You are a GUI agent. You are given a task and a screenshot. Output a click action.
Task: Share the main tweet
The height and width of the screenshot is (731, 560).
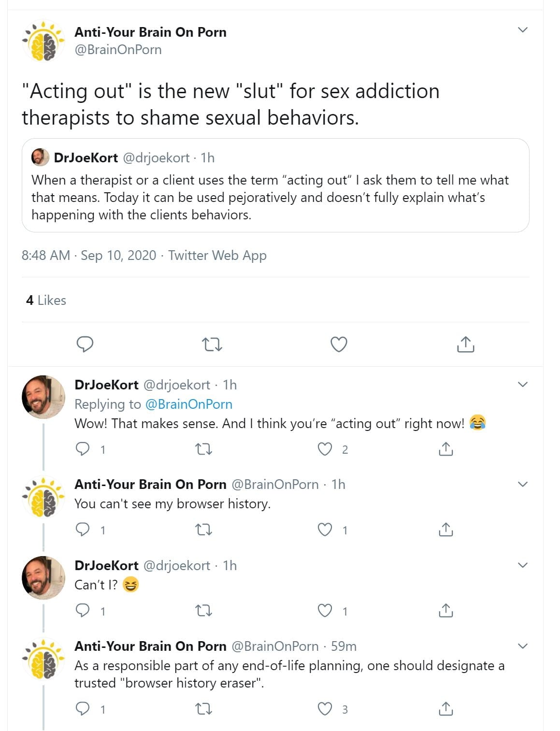[x=465, y=344]
